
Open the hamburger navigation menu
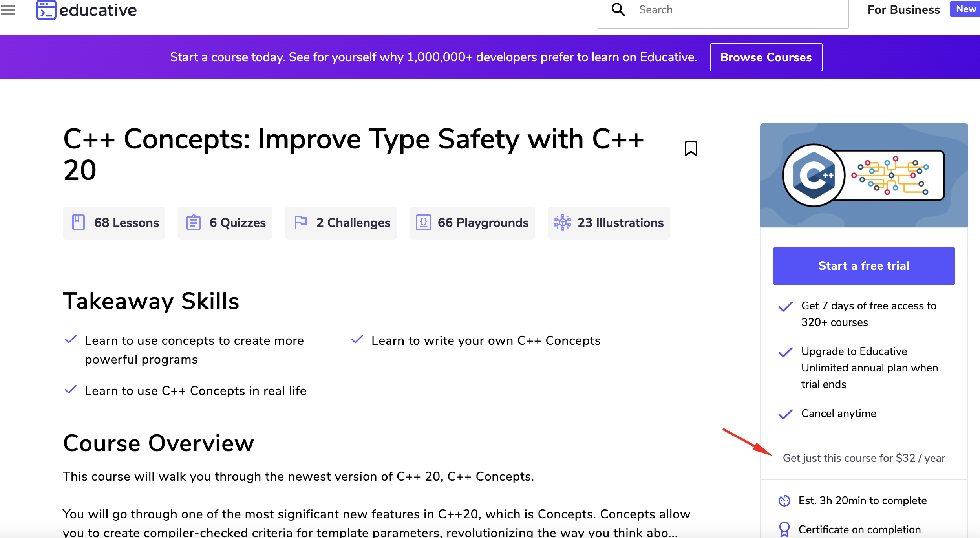point(8,9)
